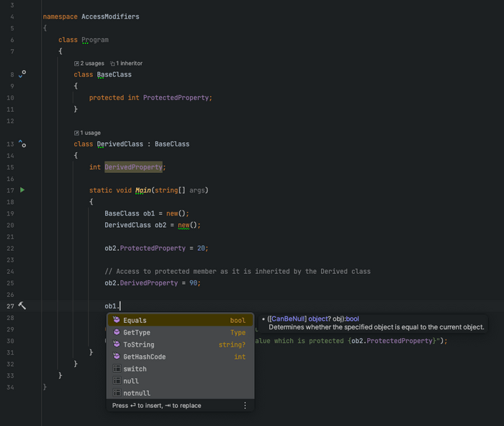504x426 pixels.
Task: Select the Equals completion suggestion
Action: pyautogui.click(x=180, y=320)
